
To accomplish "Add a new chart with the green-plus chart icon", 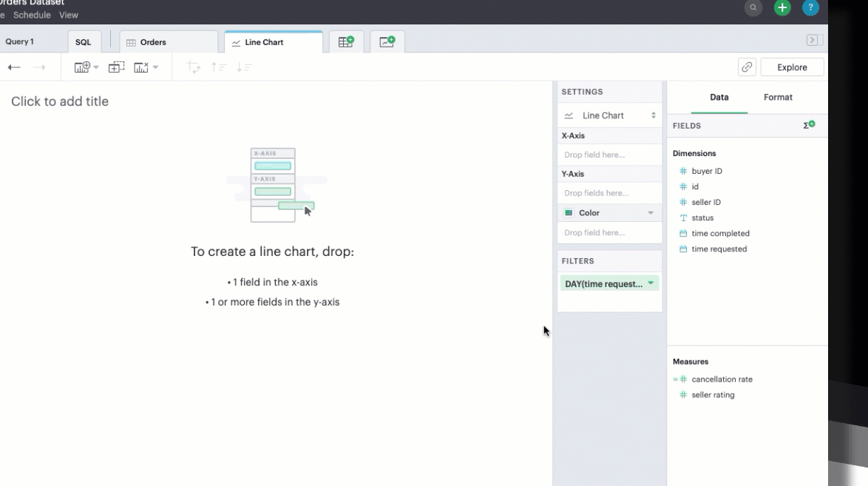I will click(x=387, y=41).
